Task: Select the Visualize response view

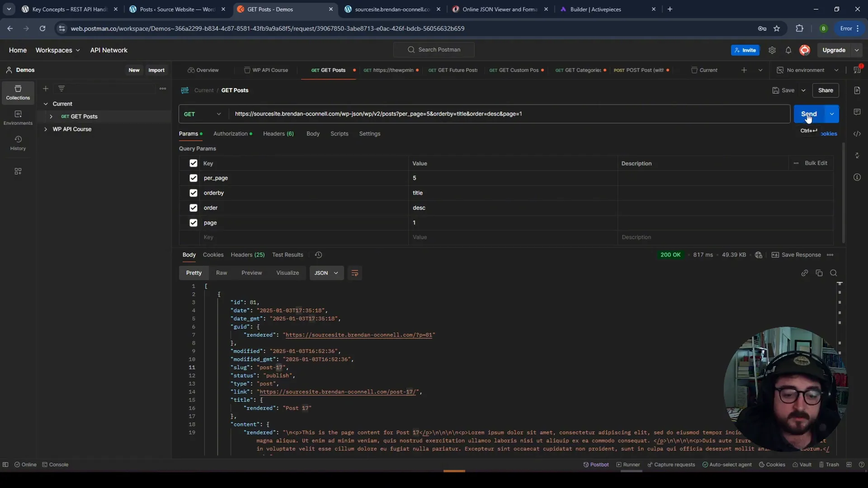Action: [x=288, y=273]
